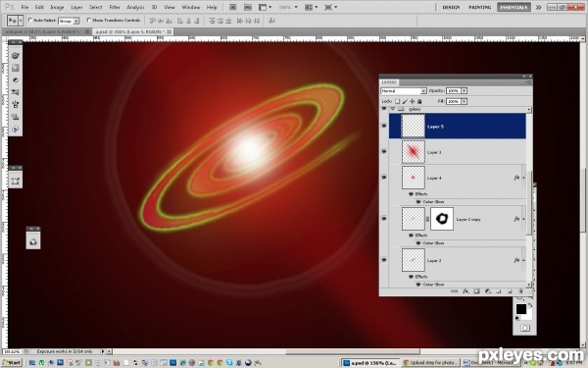Collapse Layer 2 copy effects arrow
This screenshot has width=588, height=368.
[x=523, y=219]
